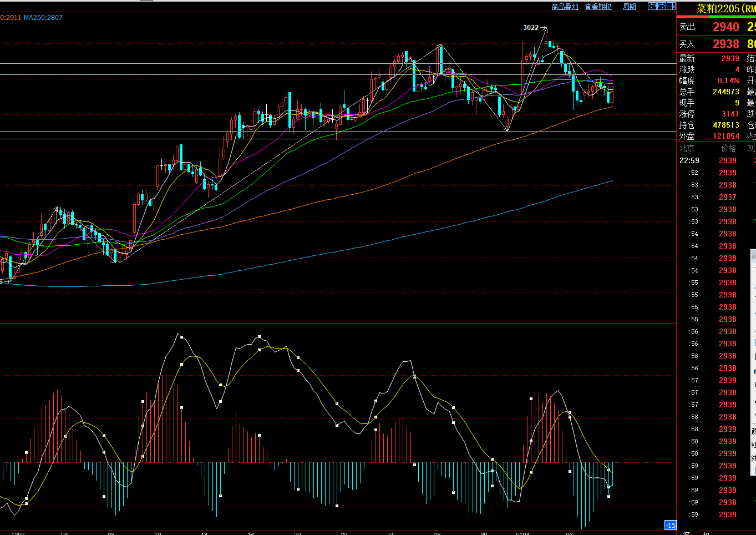Viewport: 756px width, 535px height.
Task: Click the 卖出 ask price 2940
Action: pos(726,27)
